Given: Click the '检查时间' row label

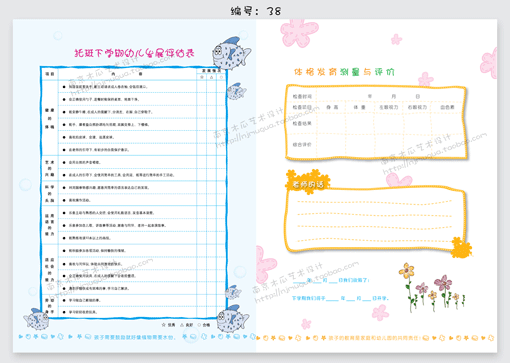Looking at the screenshot, I should [302, 96].
